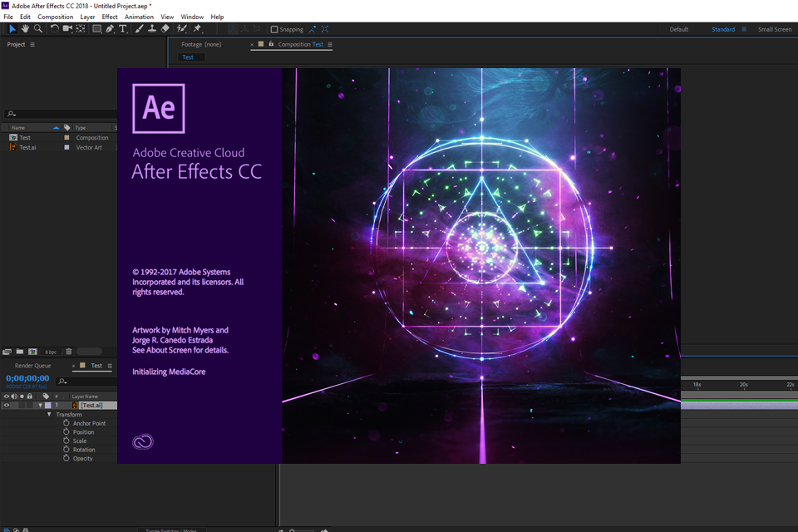Toggle lock switch on Test.ai layer
The image size is (798, 532).
pos(30,406)
